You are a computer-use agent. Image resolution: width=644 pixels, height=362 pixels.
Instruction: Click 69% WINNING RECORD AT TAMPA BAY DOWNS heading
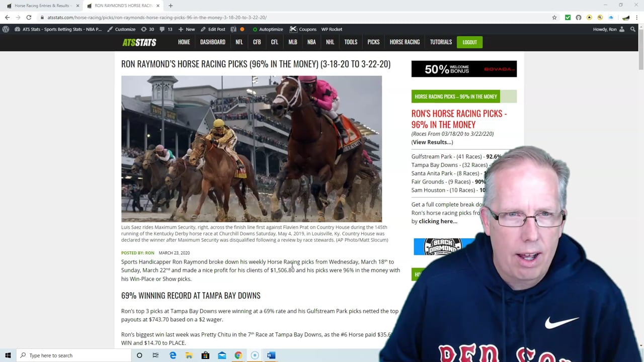tap(191, 296)
